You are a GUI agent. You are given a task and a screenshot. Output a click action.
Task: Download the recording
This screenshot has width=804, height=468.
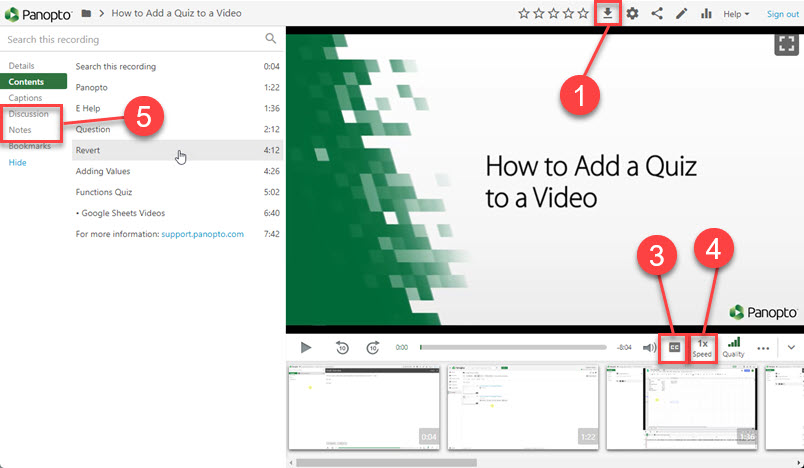[608, 13]
